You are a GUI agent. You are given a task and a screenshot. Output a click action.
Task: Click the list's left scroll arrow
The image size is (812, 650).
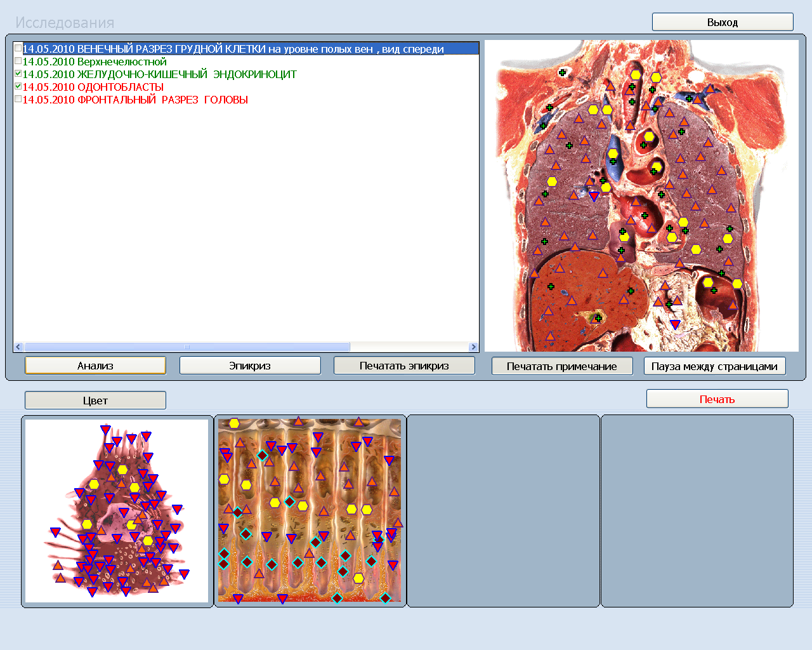coord(18,347)
